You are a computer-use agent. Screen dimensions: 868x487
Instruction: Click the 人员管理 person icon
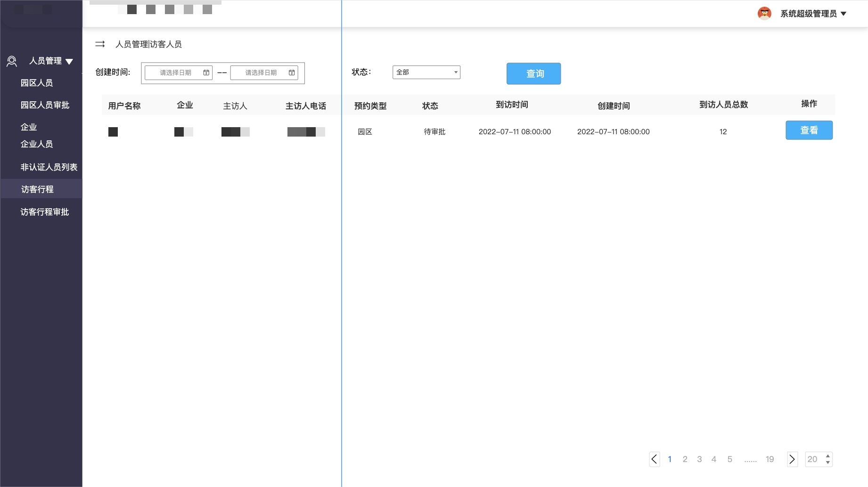(x=12, y=61)
